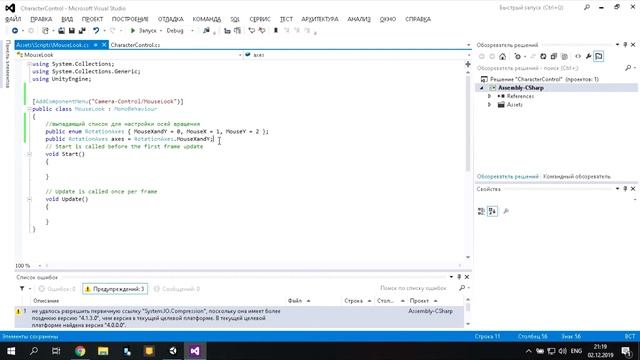Collapse the Start() method outline
This screenshot has width=640, height=360.
tap(29, 154)
